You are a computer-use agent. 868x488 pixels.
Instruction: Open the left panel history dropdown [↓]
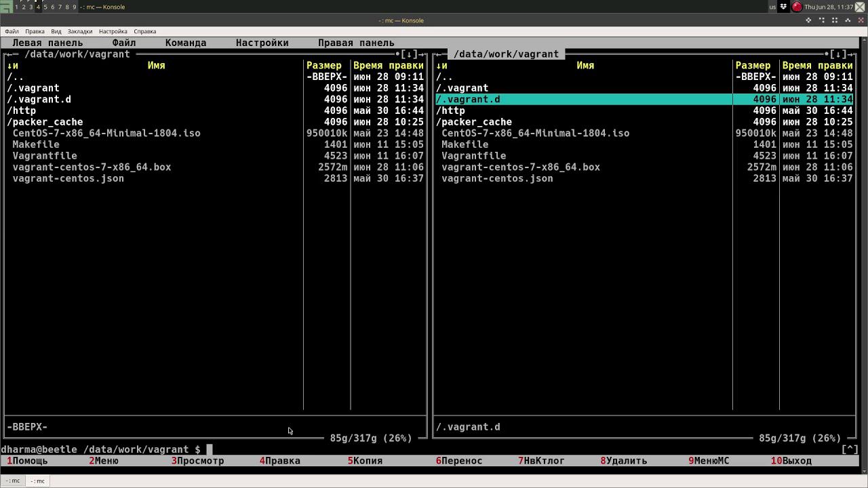(x=410, y=54)
